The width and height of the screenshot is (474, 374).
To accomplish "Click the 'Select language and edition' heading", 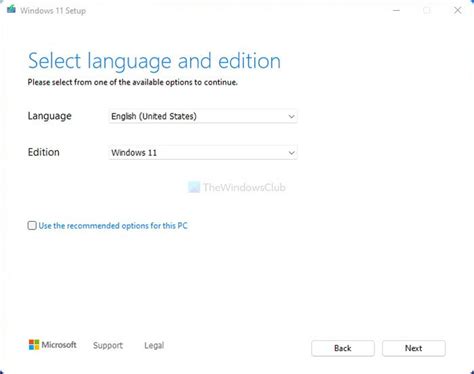I will click(x=154, y=61).
